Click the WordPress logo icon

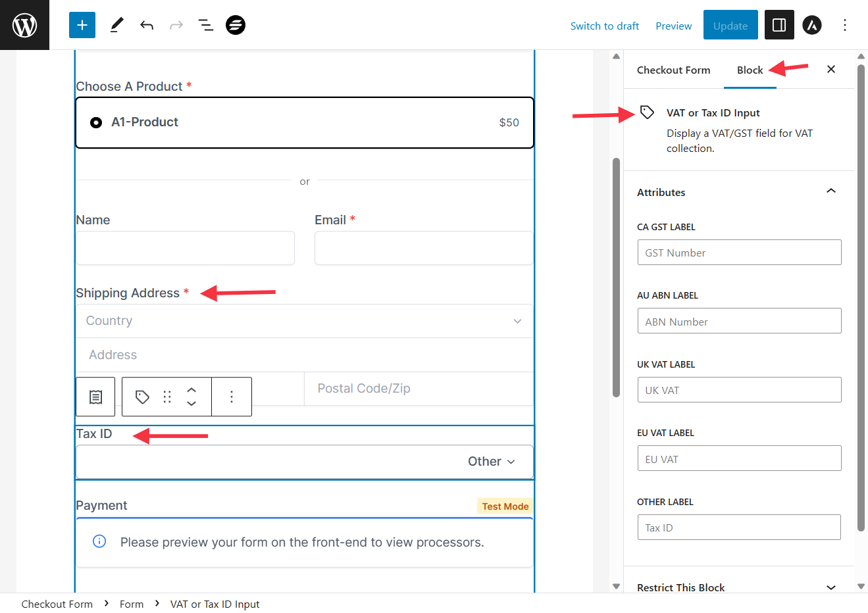coord(24,25)
